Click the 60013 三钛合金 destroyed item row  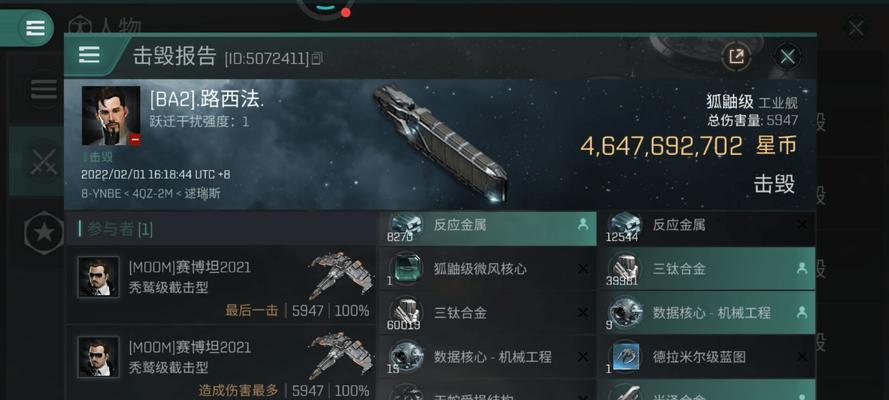(x=488, y=313)
